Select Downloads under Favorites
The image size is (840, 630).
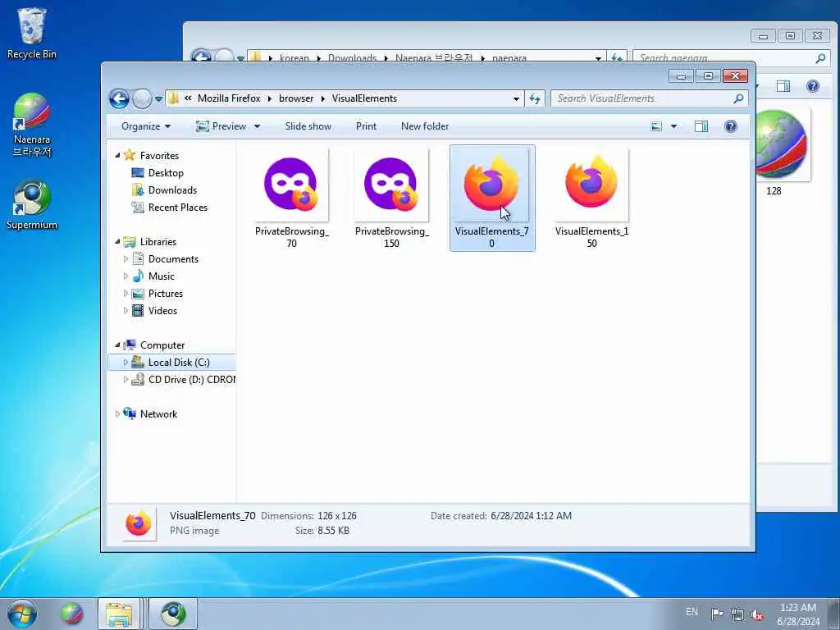pos(172,190)
